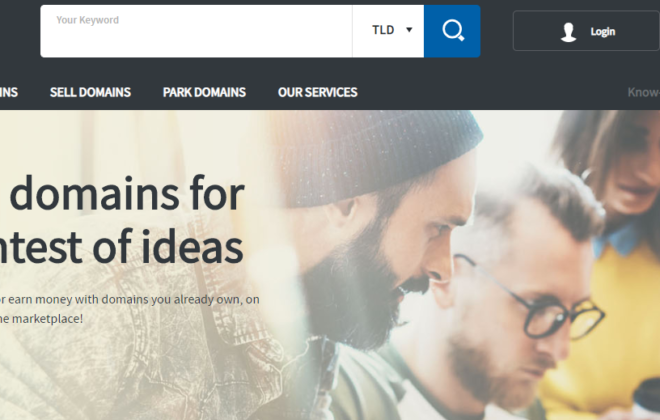Open the partially visible Know- link
This screenshot has width=660, height=420.
[644, 92]
